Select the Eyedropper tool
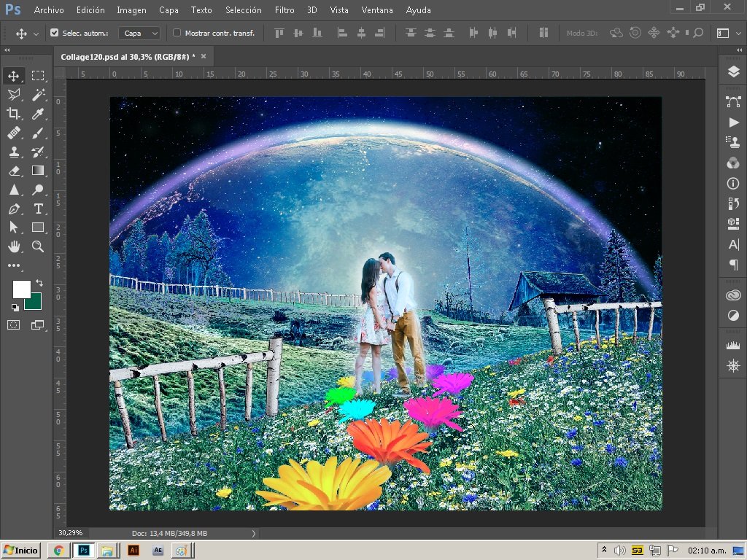The height and width of the screenshot is (560, 747). (38, 113)
